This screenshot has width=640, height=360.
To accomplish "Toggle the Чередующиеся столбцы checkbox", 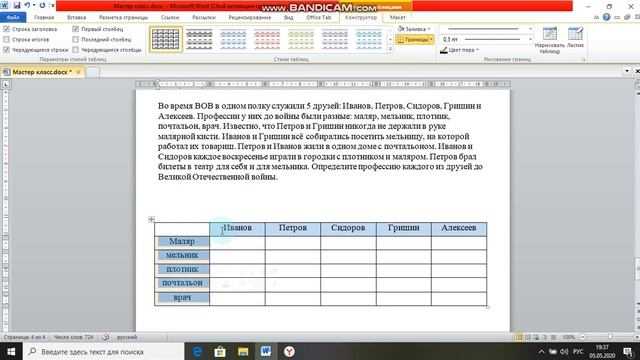I will [76, 49].
